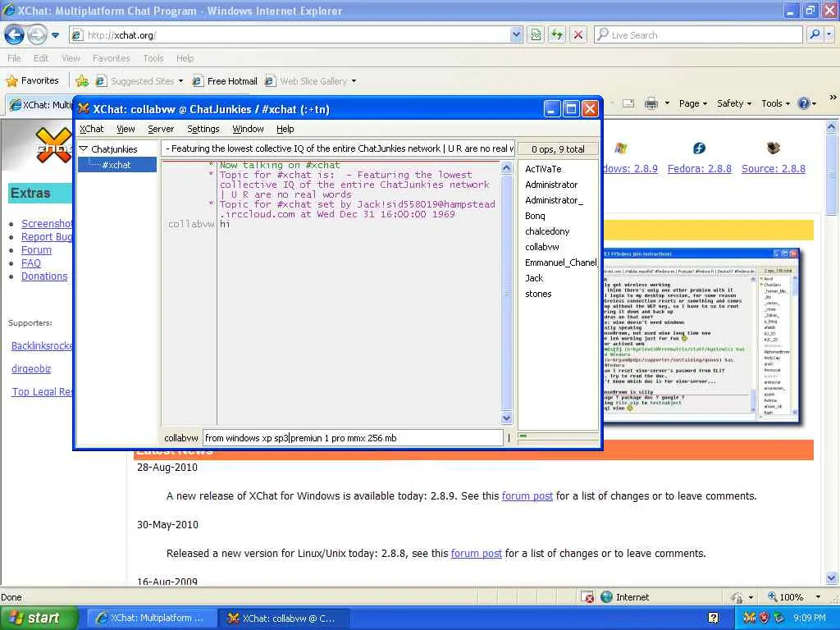Click the Source package icon on webpage

pos(773,148)
